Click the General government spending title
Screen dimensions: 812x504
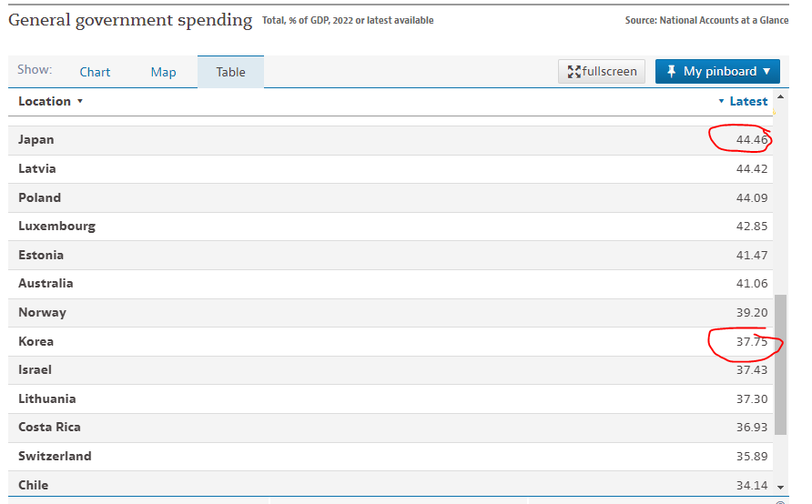coord(130,21)
